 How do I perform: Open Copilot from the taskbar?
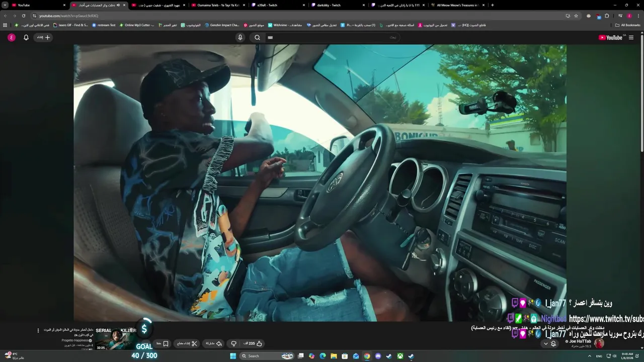[312, 356]
